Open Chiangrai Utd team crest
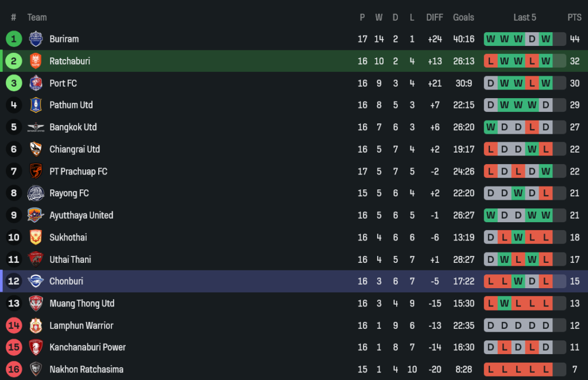This screenshot has height=380, width=588. (36, 149)
